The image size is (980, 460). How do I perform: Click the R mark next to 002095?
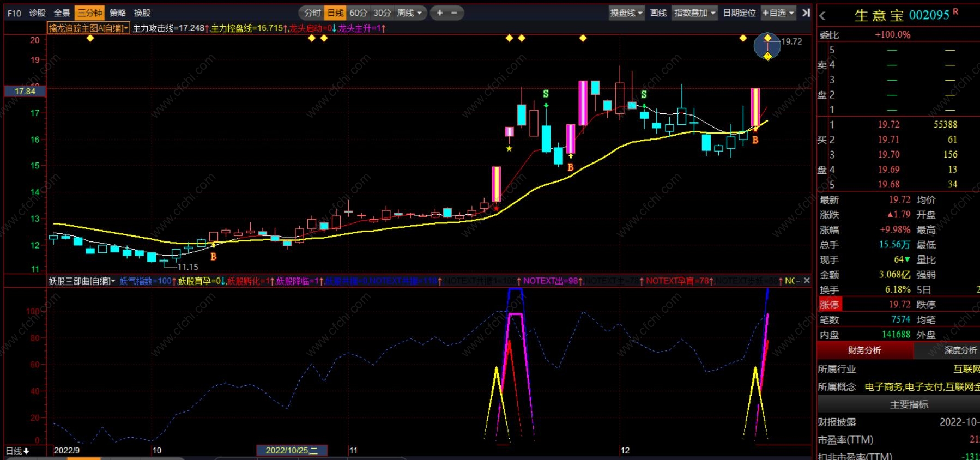point(955,11)
